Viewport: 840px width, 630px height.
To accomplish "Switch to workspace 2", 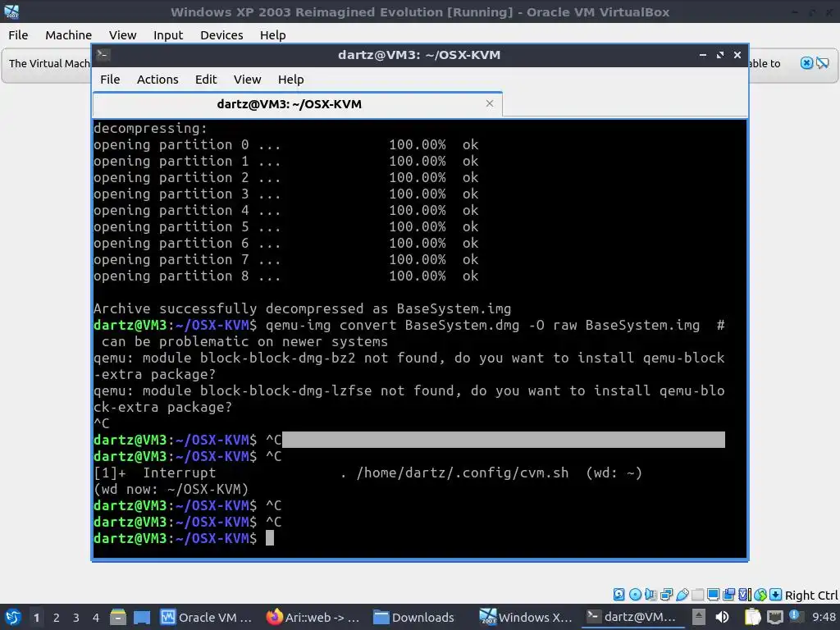I will point(57,617).
